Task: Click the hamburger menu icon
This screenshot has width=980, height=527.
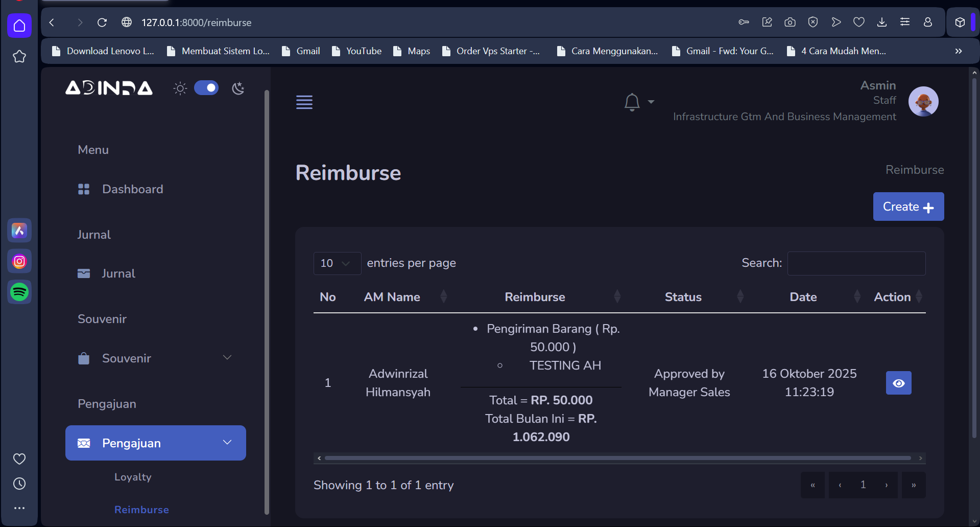Action: [304, 102]
